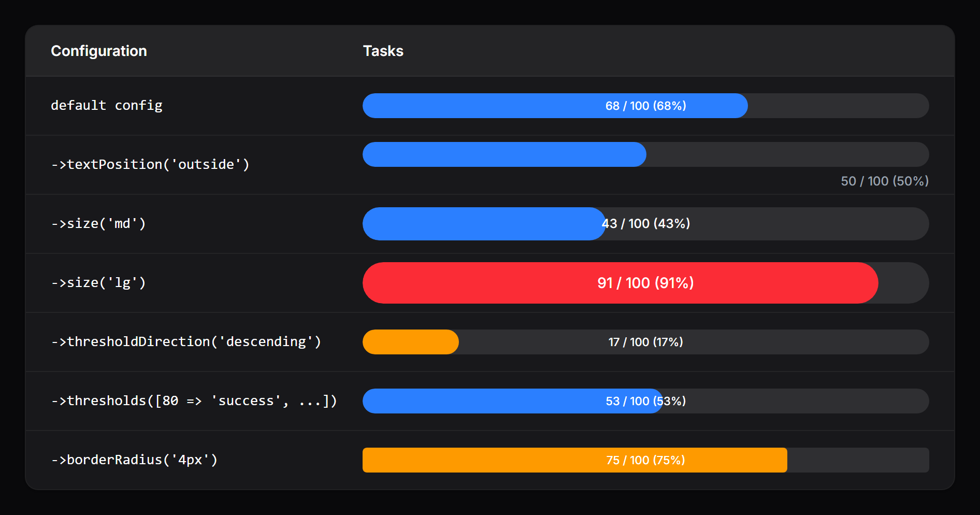
Task: Select the thresholds([80 => 'success', ...]) label
Action: point(194,400)
